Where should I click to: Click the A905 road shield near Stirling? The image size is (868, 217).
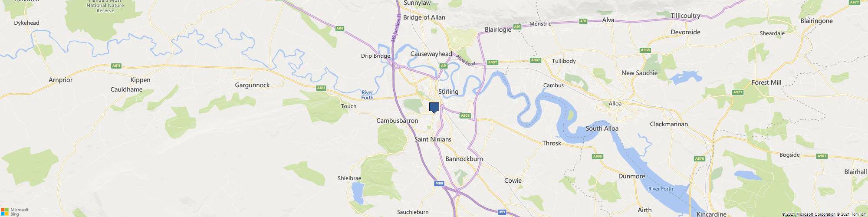click(x=465, y=115)
